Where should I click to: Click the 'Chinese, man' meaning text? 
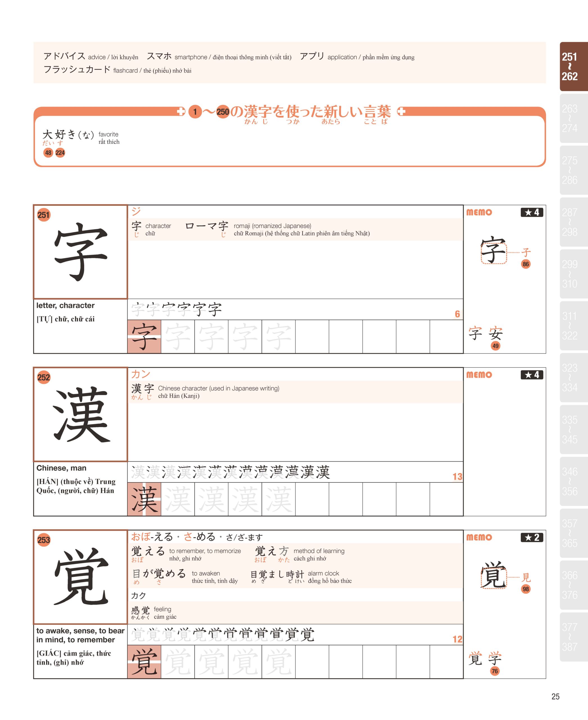pyautogui.click(x=61, y=468)
